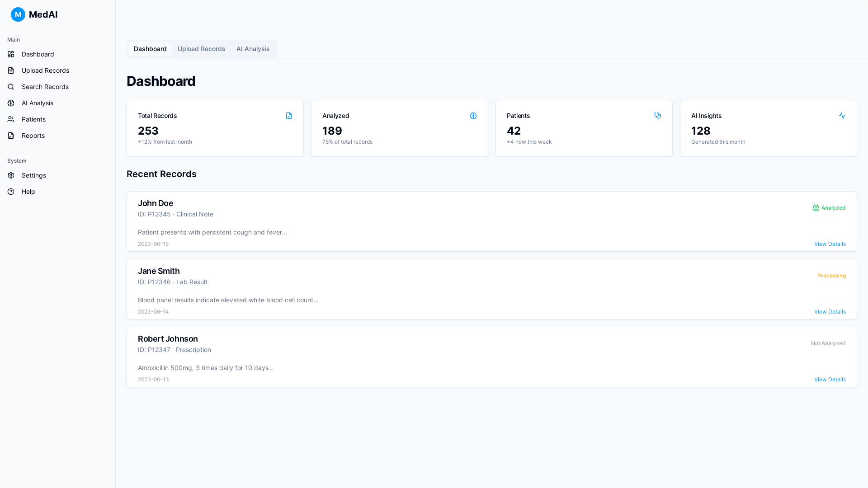Click the John Doe patient name
The image size is (868, 488).
point(156,203)
